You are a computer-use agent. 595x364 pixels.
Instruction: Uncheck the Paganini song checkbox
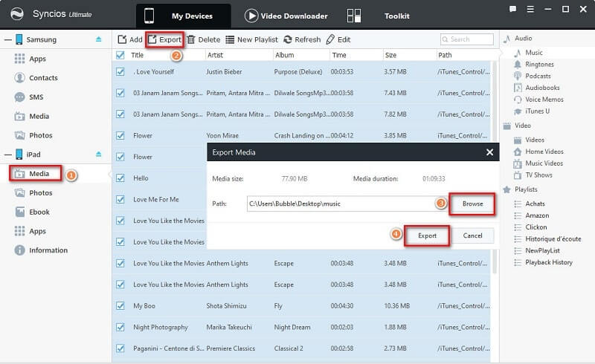point(120,348)
